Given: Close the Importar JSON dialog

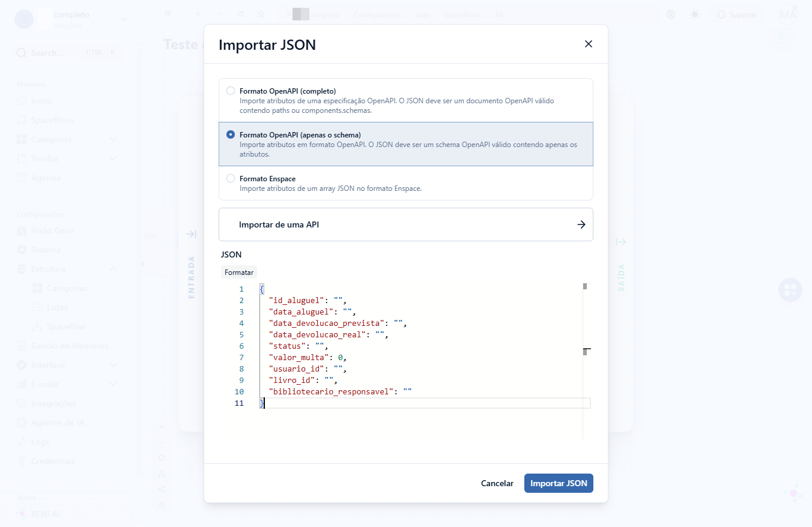Looking at the screenshot, I should (589, 44).
